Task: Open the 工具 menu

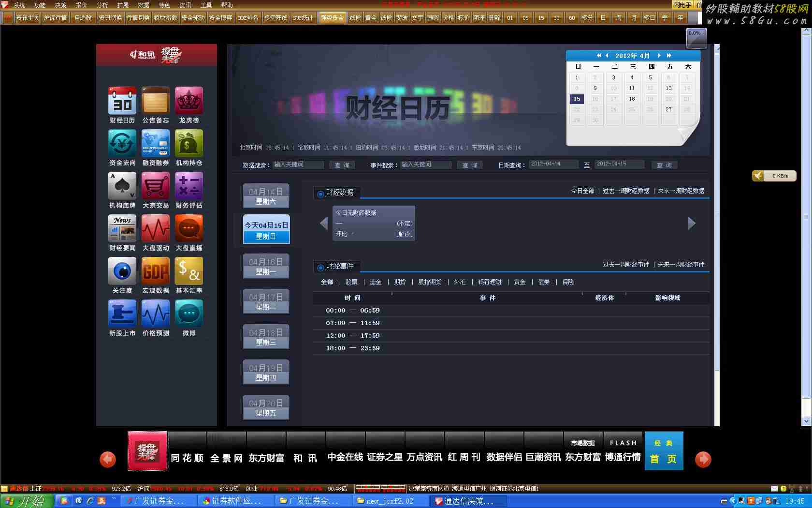Action: coord(206,5)
